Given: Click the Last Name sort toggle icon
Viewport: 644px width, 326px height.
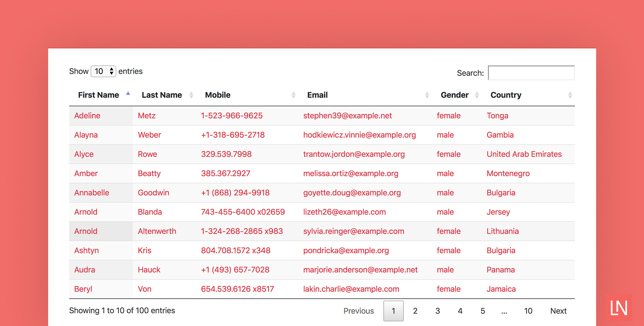Looking at the screenshot, I should pyautogui.click(x=190, y=95).
